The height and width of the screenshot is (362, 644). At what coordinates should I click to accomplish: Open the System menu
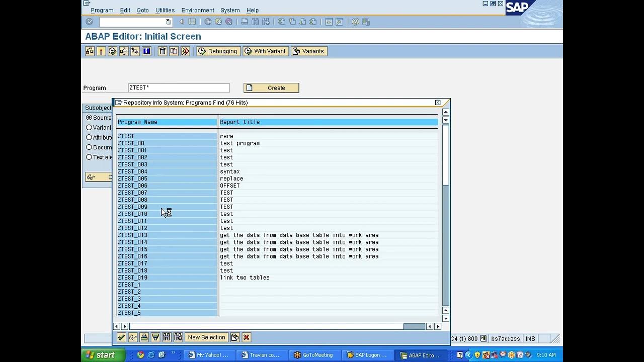coord(230,10)
